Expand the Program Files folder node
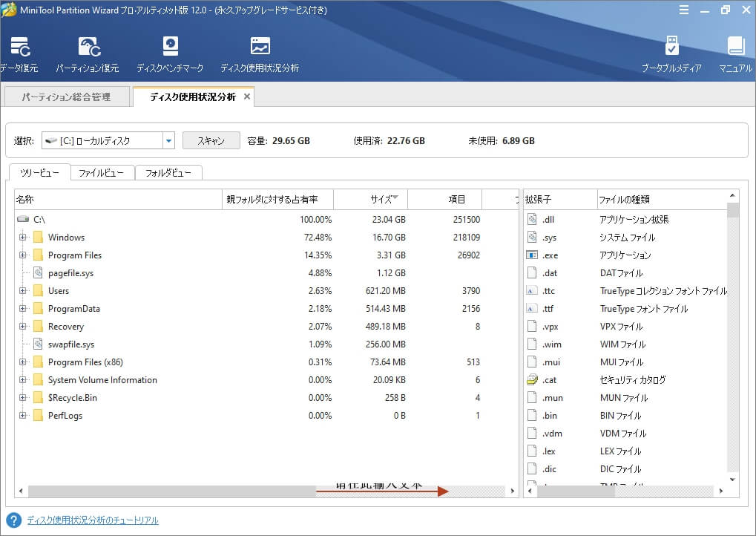756x536 pixels. pos(22,255)
